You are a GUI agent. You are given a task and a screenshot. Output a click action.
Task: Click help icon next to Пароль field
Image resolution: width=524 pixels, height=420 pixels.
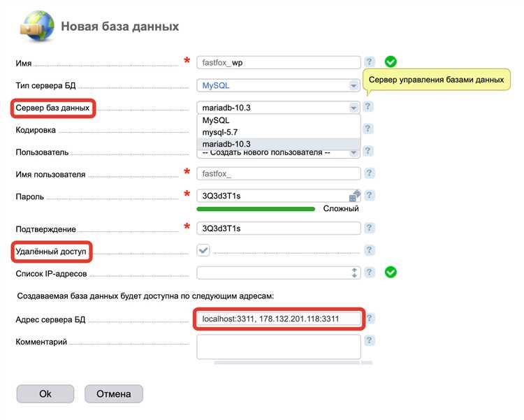tap(369, 196)
